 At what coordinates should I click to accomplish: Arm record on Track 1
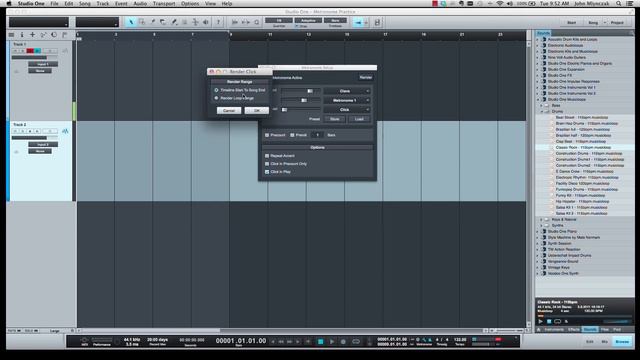point(30,51)
